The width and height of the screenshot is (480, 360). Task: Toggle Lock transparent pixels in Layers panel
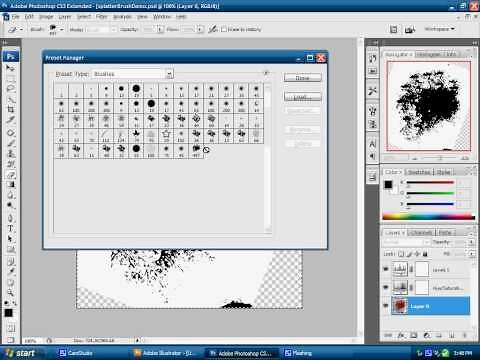(x=401, y=254)
